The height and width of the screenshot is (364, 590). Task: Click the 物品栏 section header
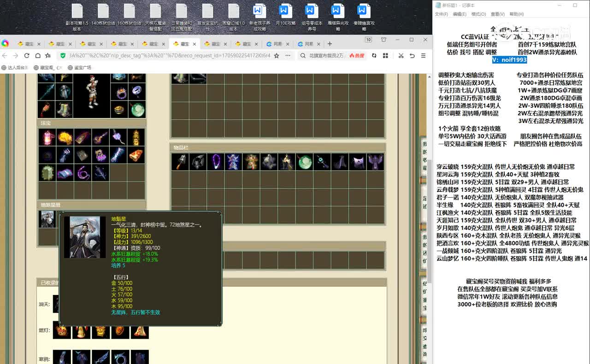pyautogui.click(x=277, y=147)
